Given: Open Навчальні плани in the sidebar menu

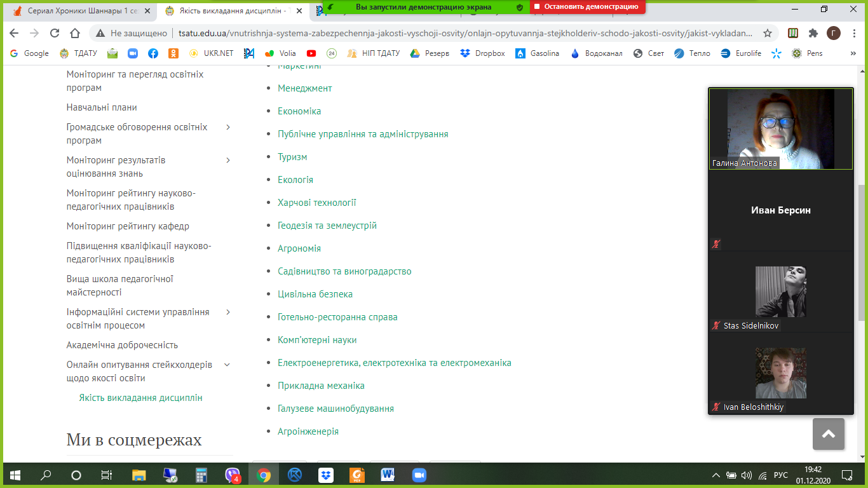Looking at the screenshot, I should [102, 107].
